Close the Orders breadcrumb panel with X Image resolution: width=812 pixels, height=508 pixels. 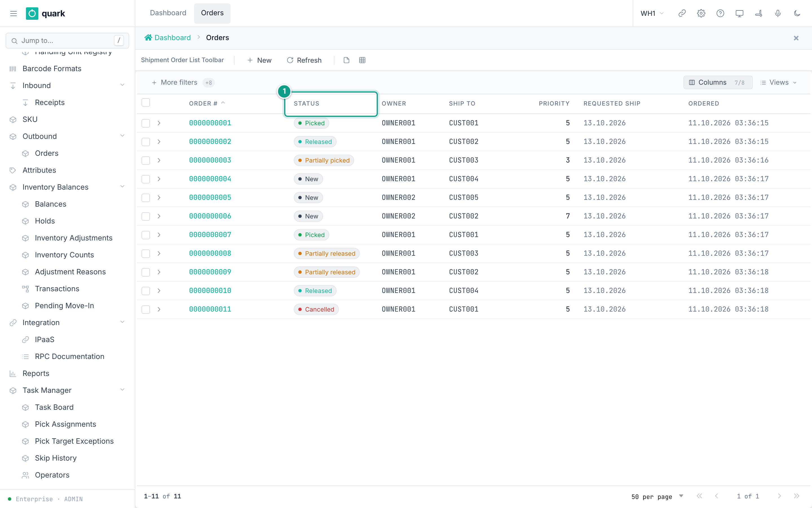click(796, 38)
